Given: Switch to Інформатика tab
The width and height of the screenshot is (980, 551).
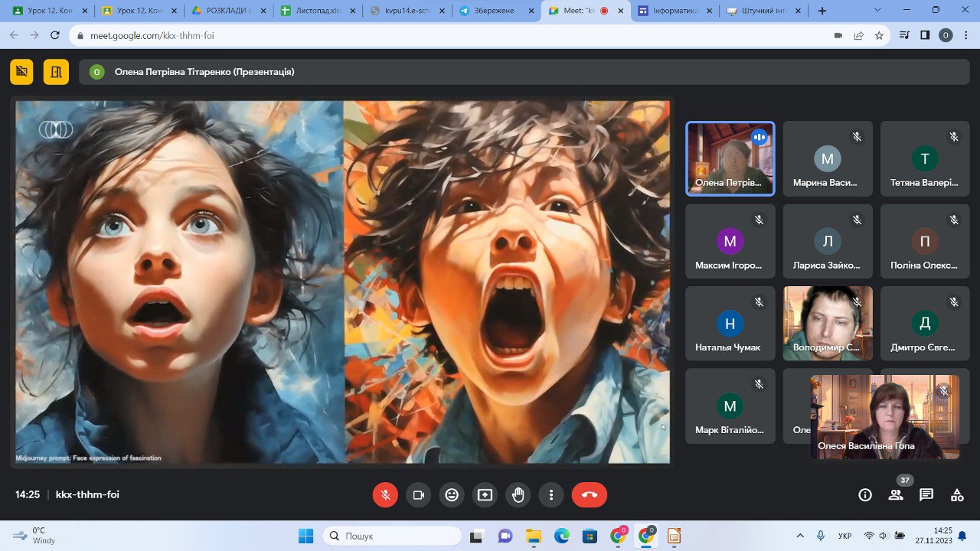Looking at the screenshot, I should point(675,11).
